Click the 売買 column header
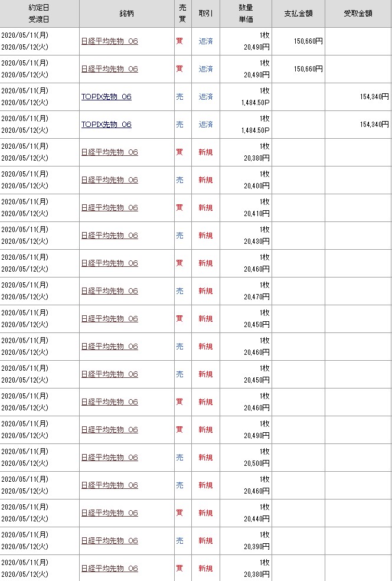 coord(183,14)
